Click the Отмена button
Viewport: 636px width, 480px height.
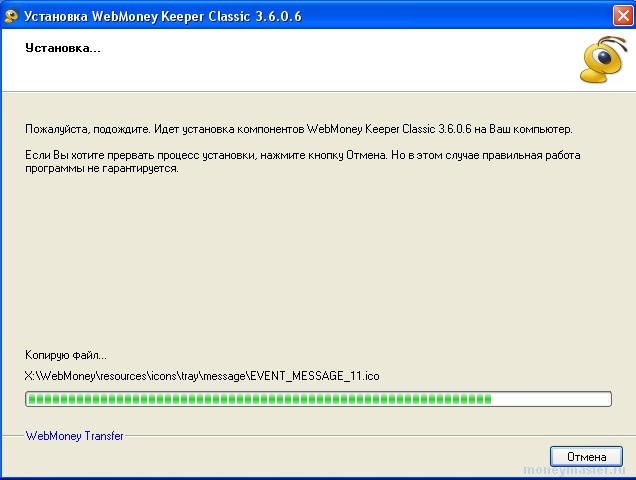coord(586,456)
